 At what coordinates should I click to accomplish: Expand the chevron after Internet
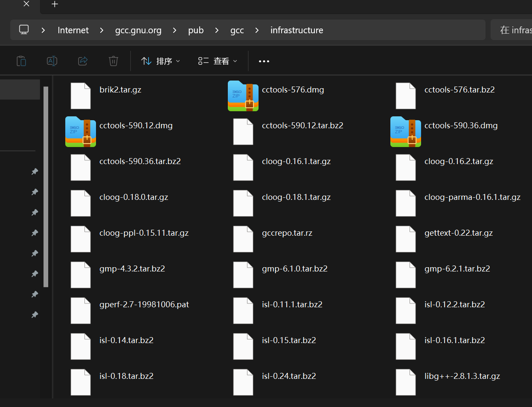pyautogui.click(x=102, y=30)
